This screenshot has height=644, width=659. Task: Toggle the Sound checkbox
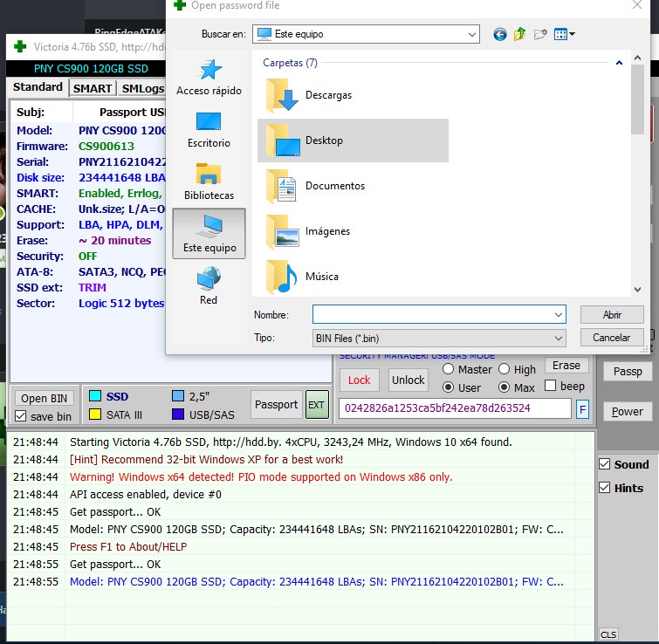coord(604,464)
